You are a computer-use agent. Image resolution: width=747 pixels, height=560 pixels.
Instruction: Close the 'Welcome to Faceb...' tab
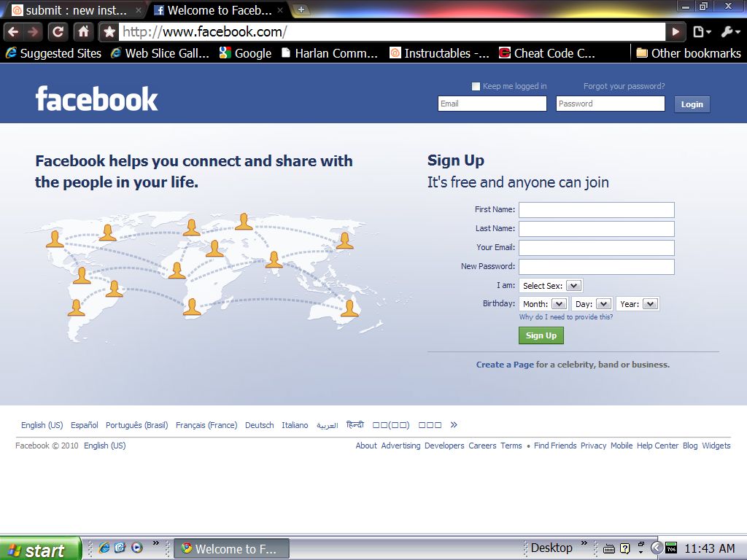point(280,10)
